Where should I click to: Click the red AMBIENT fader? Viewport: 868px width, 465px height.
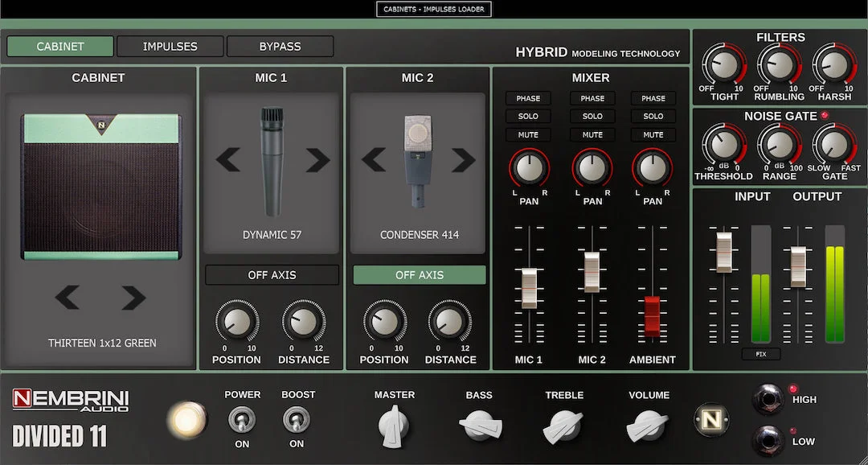[x=653, y=316]
